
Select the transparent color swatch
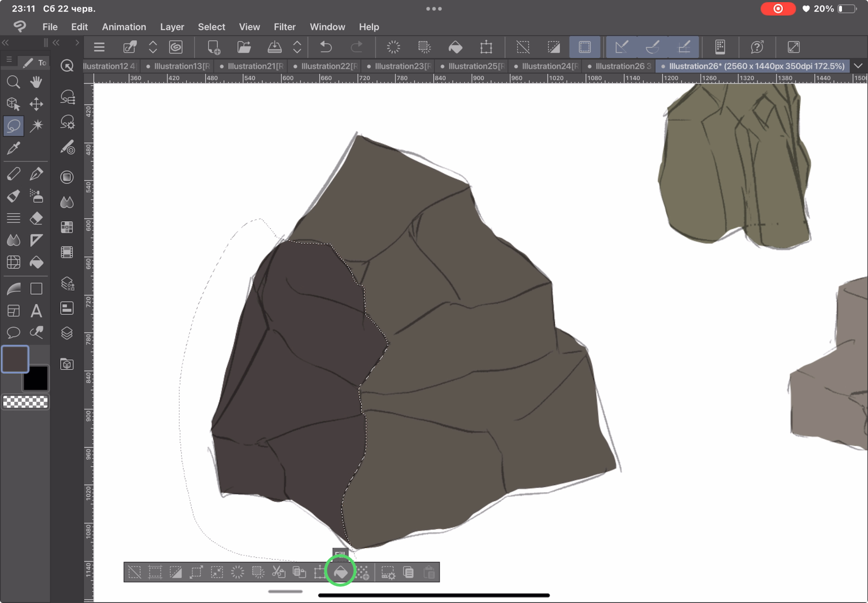[25, 402]
